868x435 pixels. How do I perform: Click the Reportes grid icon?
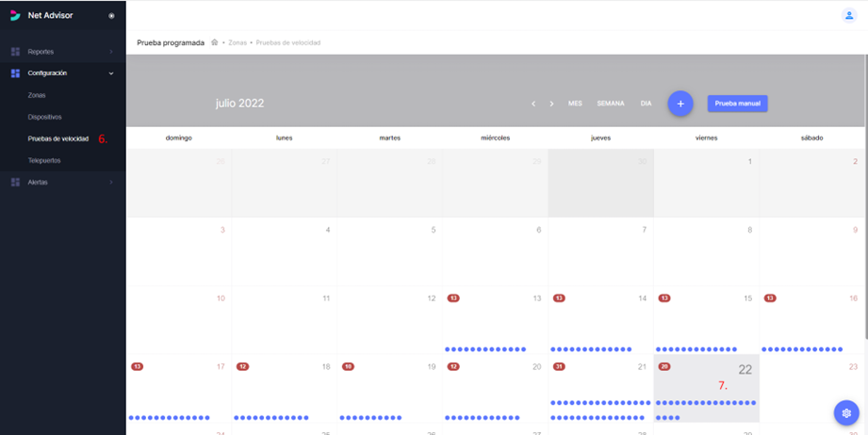pos(15,52)
